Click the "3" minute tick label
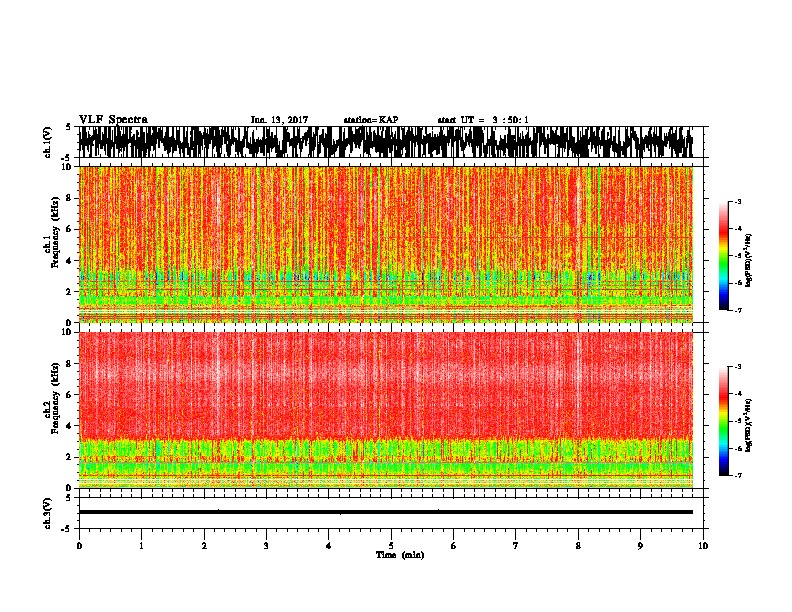The height and width of the screenshot is (612, 792). [x=266, y=546]
